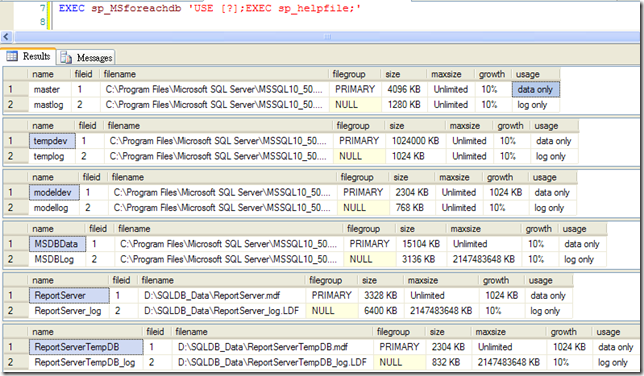The height and width of the screenshot is (376, 644).
Task: Select the 'data only' usage cell in master row
Action: click(x=535, y=90)
